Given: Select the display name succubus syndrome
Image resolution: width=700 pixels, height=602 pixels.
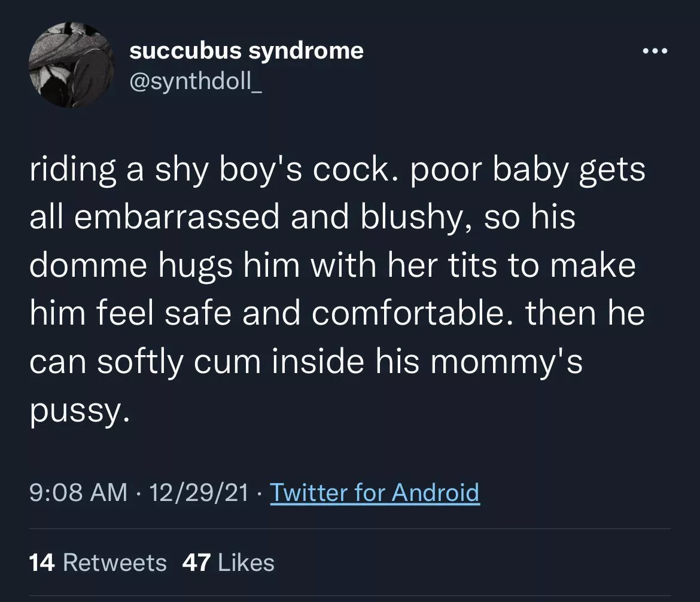Looking at the screenshot, I should pos(246,50).
